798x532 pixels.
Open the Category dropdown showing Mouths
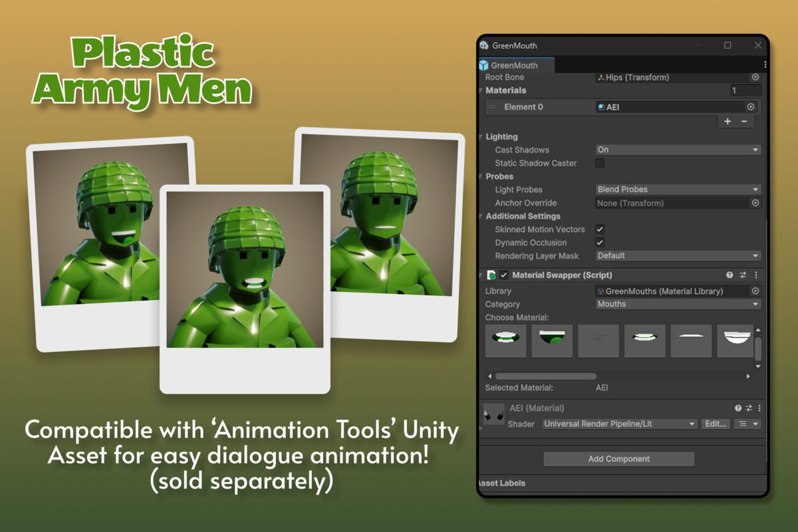point(677,304)
